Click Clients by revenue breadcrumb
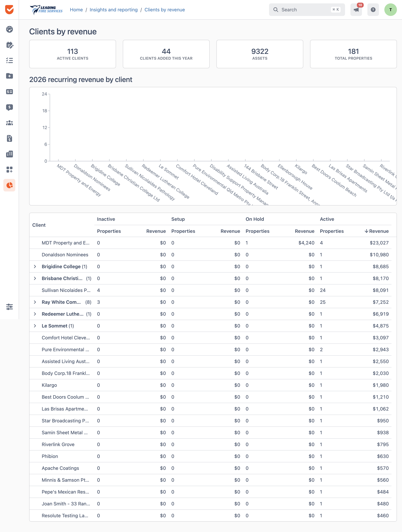 pos(165,10)
